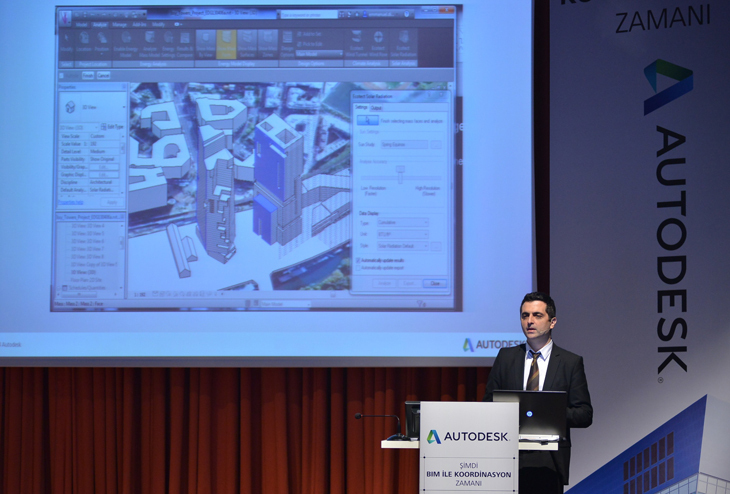Click Enable Energy Model icon

126,37
